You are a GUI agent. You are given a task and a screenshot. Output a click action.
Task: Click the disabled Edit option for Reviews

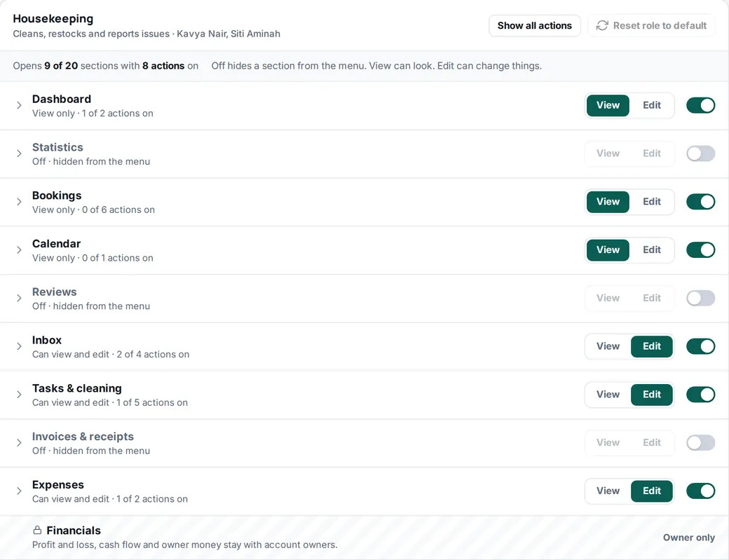coord(651,298)
